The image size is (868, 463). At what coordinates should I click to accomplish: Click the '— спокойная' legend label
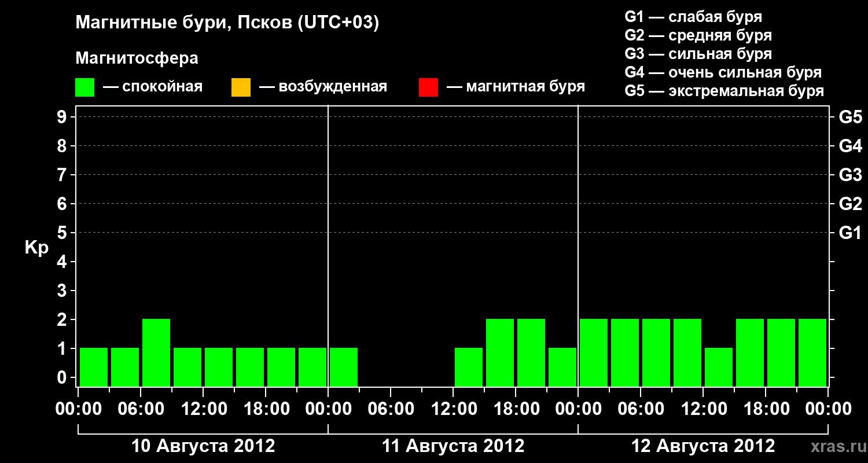(153, 87)
